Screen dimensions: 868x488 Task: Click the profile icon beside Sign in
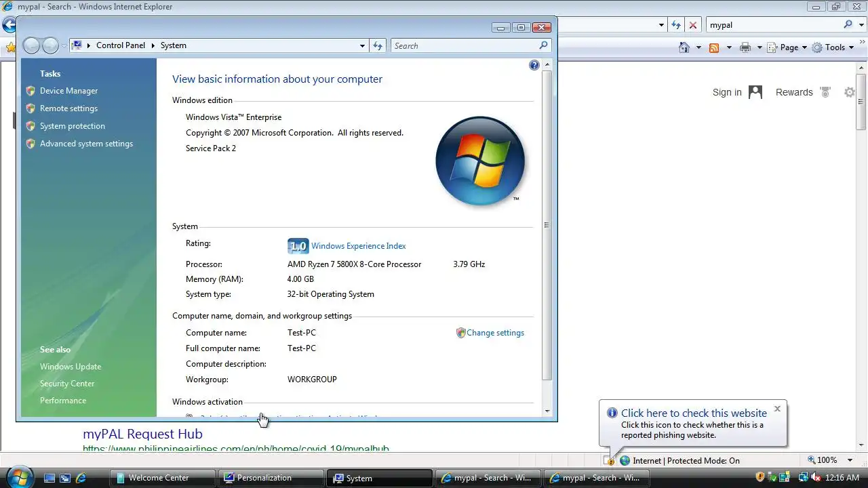pyautogui.click(x=755, y=92)
